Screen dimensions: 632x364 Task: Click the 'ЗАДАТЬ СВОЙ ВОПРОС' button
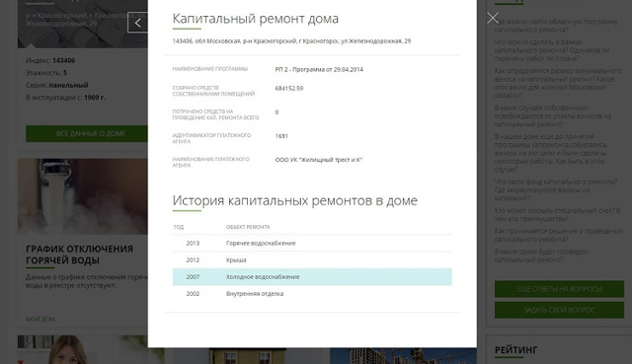[559, 310]
